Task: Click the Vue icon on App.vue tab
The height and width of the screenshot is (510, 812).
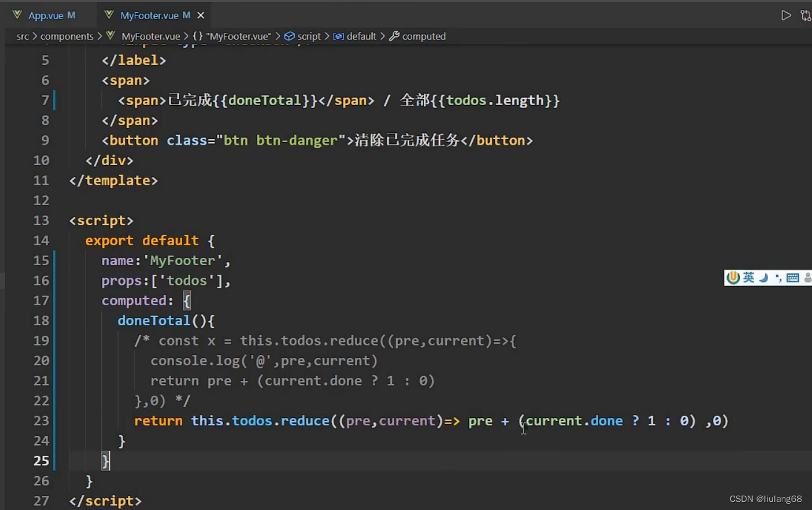Action: pyautogui.click(x=17, y=14)
